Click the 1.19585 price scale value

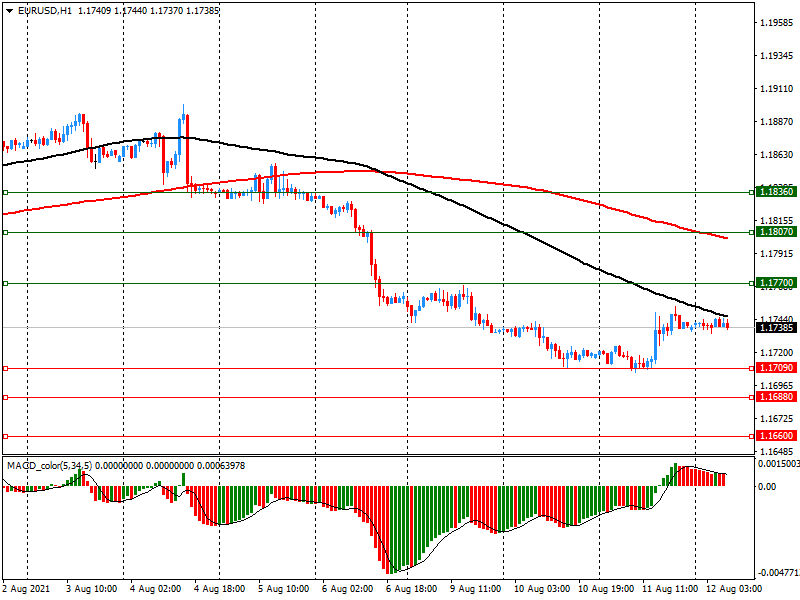[777, 22]
